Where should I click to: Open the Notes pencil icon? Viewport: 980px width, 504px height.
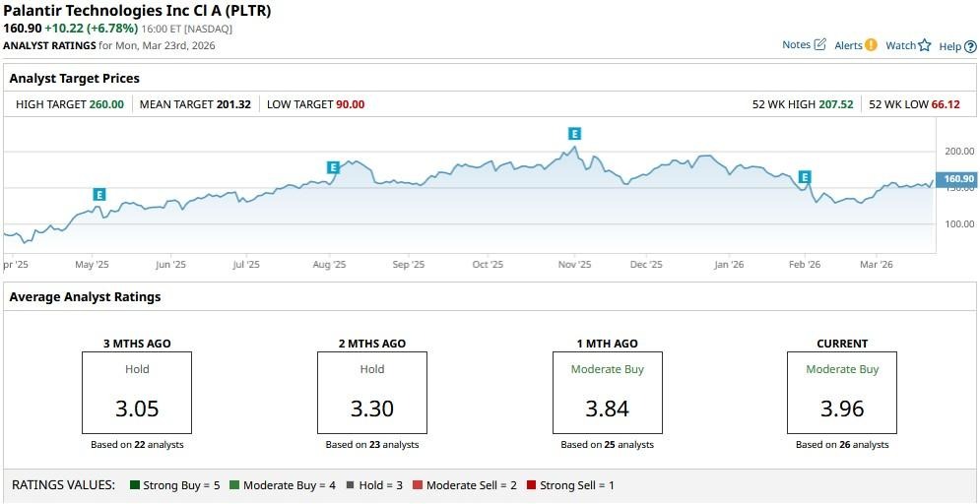pyautogui.click(x=820, y=45)
